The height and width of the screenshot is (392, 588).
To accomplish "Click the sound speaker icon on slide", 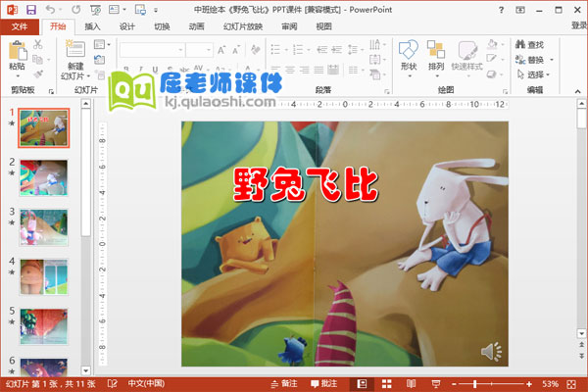I will [491, 350].
